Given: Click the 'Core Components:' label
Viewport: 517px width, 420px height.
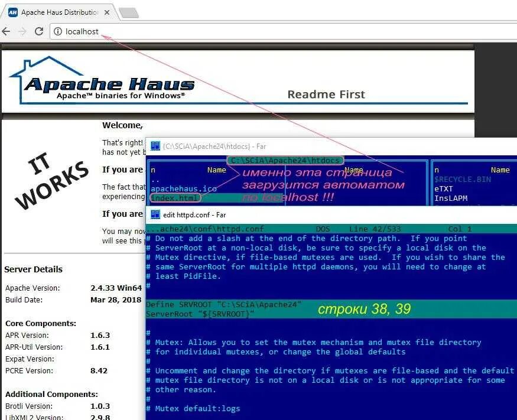Looking at the screenshot, I should [x=41, y=323].
